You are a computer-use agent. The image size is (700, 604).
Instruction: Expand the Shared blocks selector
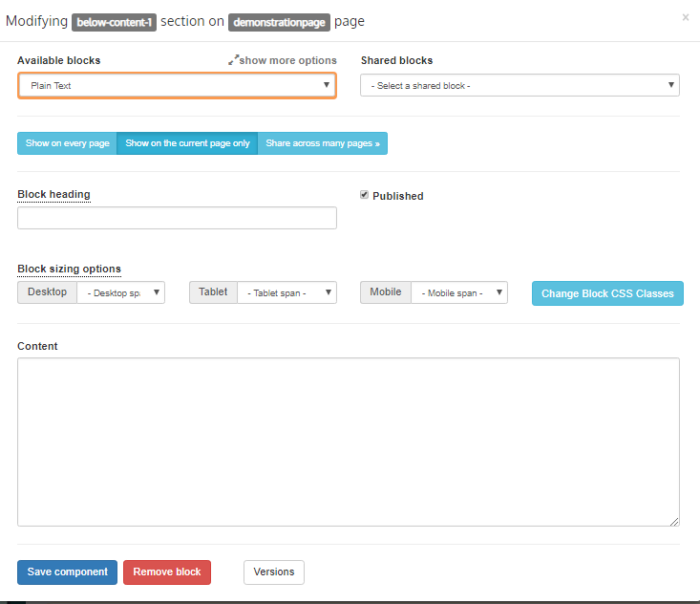520,86
